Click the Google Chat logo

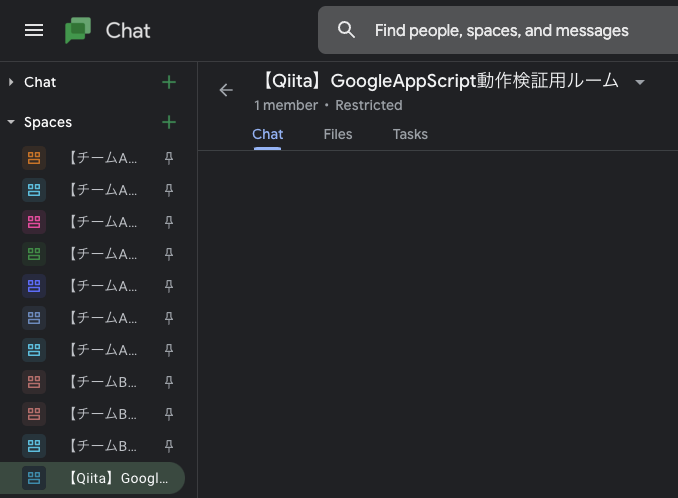(x=78, y=30)
